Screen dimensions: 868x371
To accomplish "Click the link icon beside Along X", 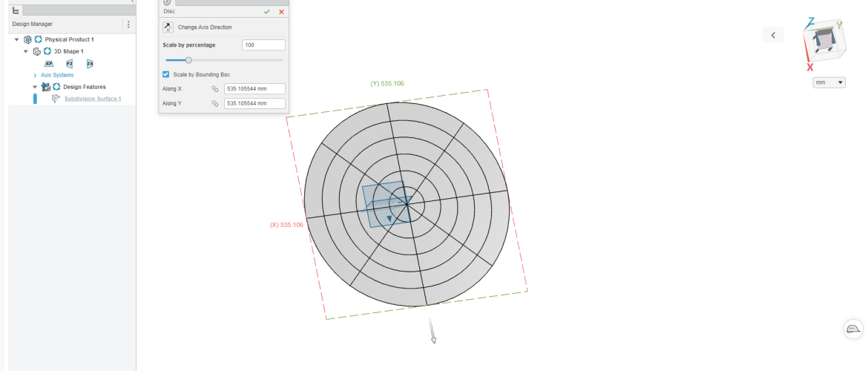I will [x=215, y=89].
